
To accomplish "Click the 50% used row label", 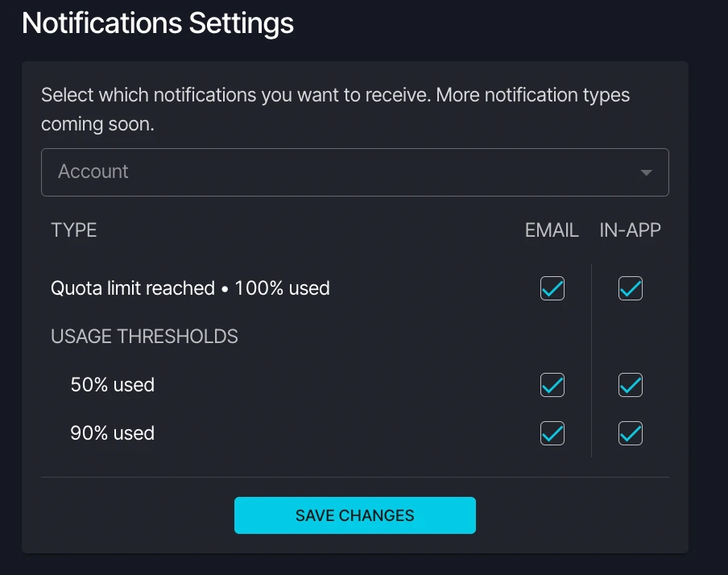I will coord(113,385).
